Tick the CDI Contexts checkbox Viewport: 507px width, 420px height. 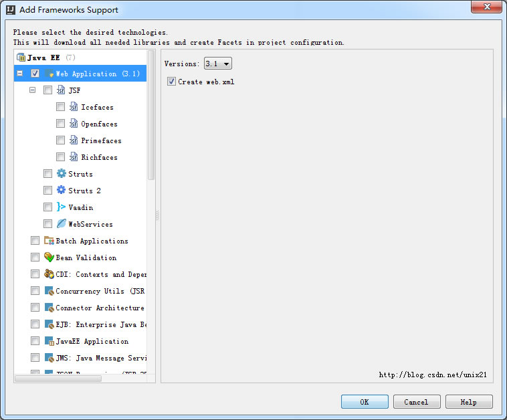tap(35, 274)
